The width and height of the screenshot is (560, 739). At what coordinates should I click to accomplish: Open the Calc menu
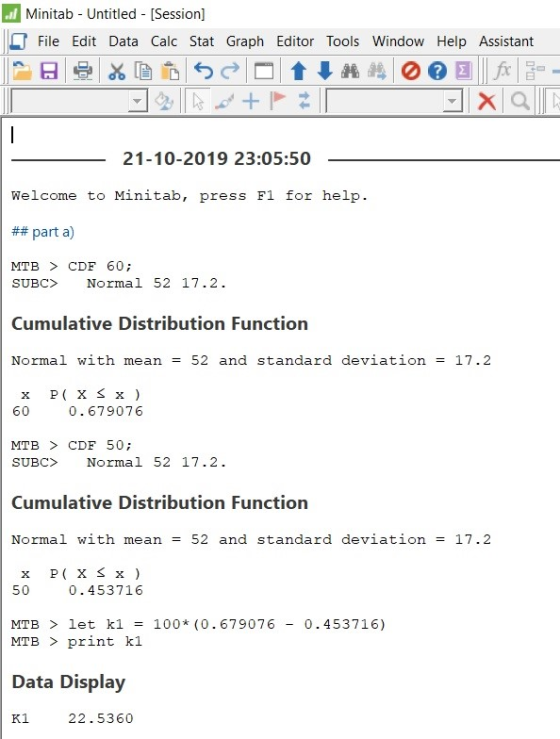click(164, 41)
